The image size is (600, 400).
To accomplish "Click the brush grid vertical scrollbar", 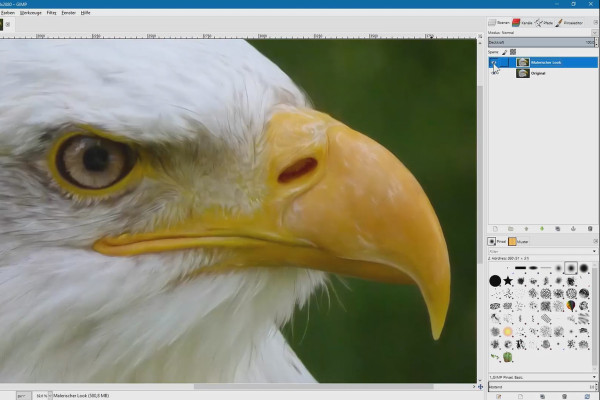I will [x=595, y=316].
